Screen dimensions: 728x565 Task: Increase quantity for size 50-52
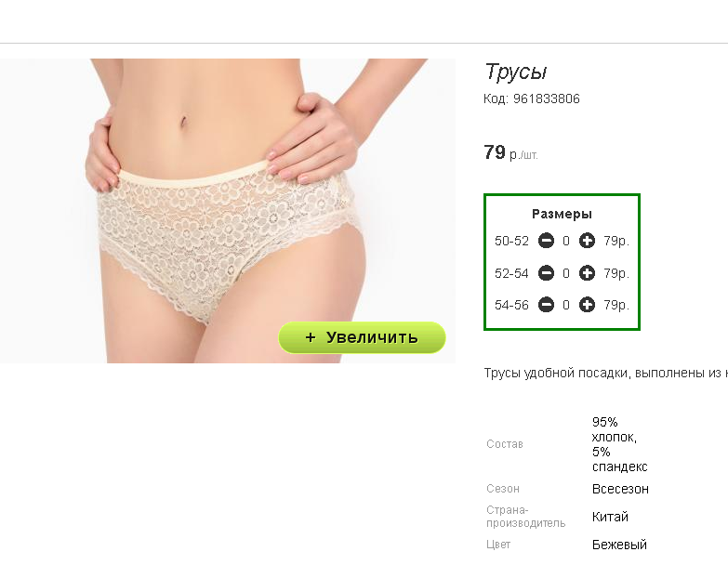(x=587, y=241)
